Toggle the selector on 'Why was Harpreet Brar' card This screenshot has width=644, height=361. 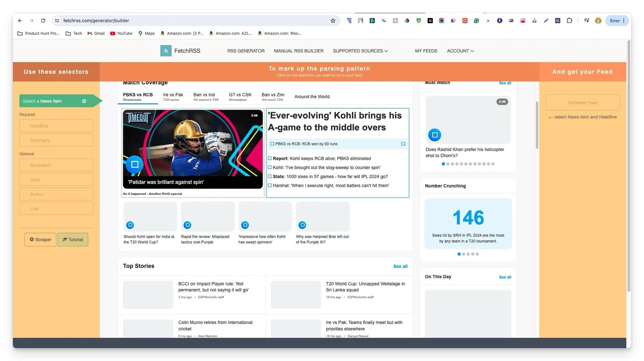point(302,225)
